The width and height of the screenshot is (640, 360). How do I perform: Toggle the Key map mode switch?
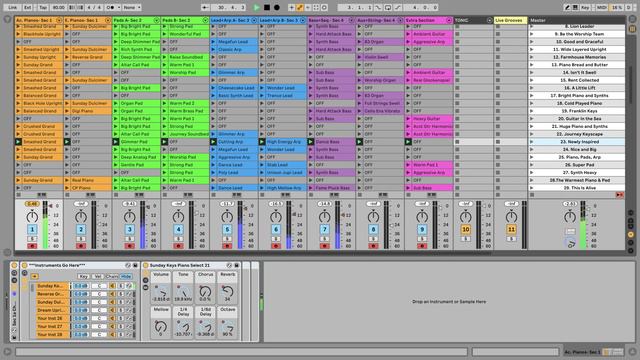(585, 7)
